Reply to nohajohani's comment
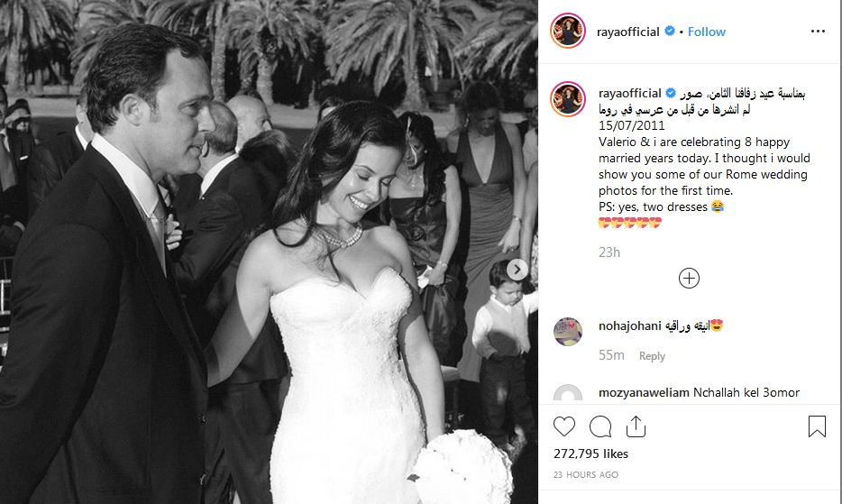Screen dimensions: 842x504 pyautogui.click(x=652, y=356)
